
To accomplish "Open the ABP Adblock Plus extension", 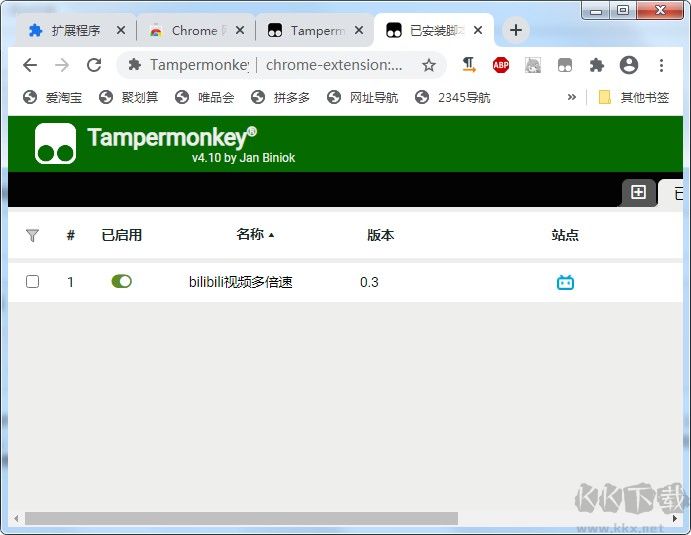I will coord(501,65).
